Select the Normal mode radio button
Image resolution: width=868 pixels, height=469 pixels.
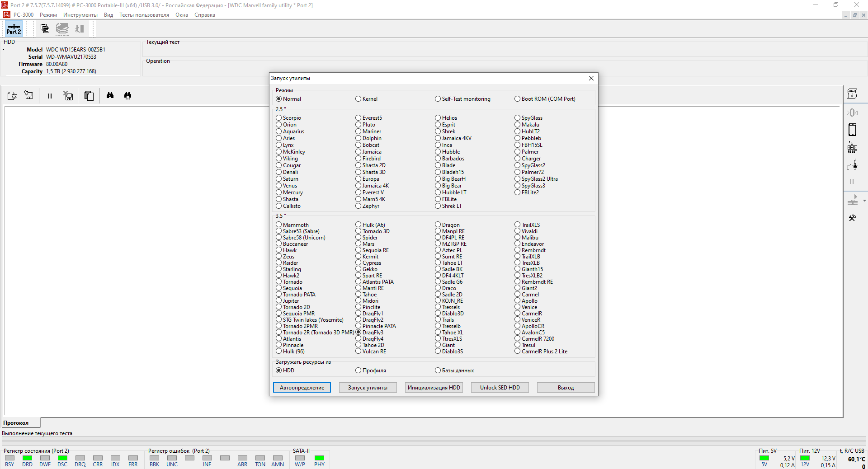pos(288,99)
